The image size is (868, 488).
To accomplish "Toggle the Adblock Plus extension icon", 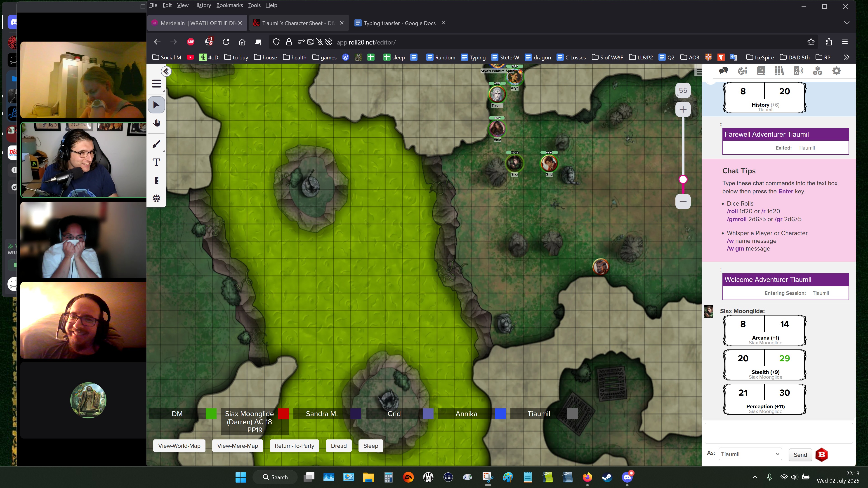I will 191,42.
